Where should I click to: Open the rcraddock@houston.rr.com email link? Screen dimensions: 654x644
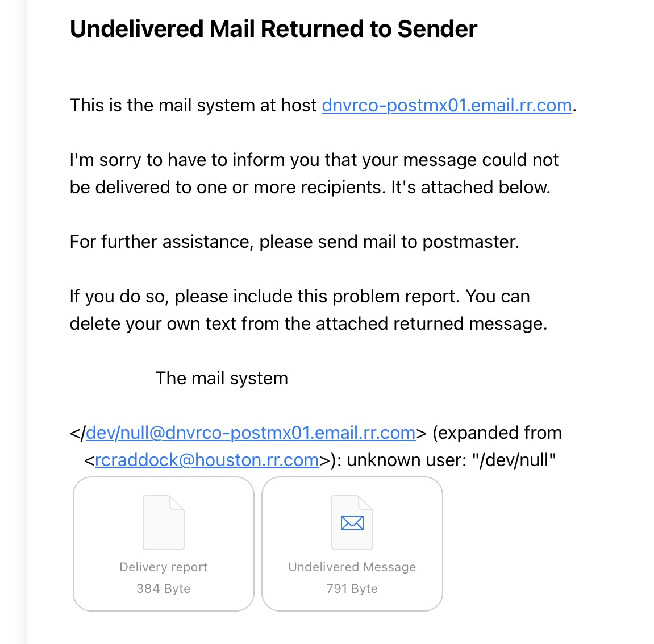tap(207, 460)
